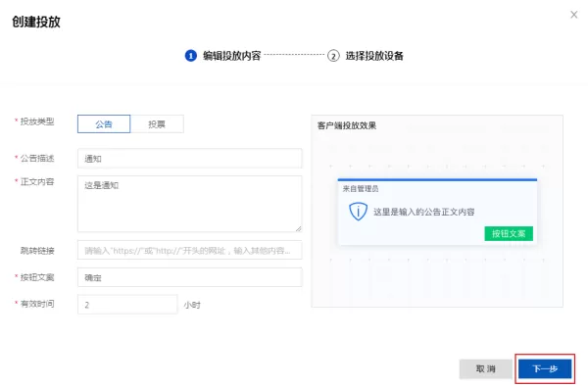This screenshot has width=588, height=387.
Task: Click the step 1 circle icon
Action: tap(191, 56)
